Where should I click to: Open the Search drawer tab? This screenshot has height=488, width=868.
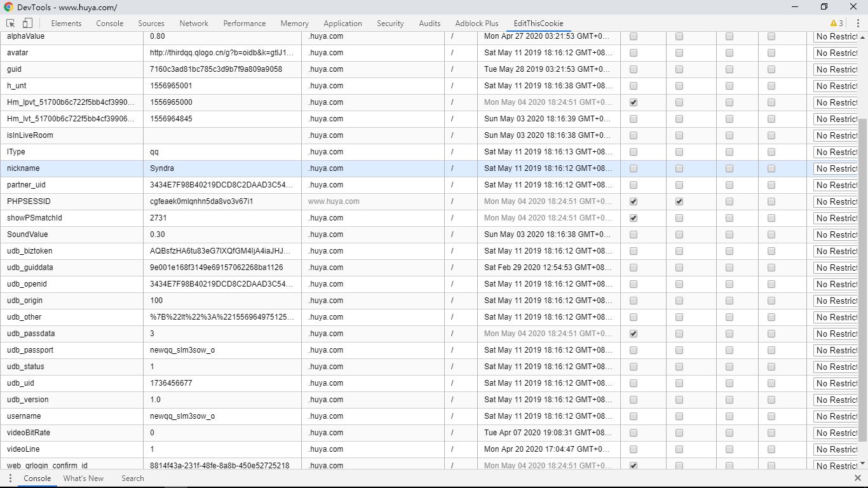133,478
